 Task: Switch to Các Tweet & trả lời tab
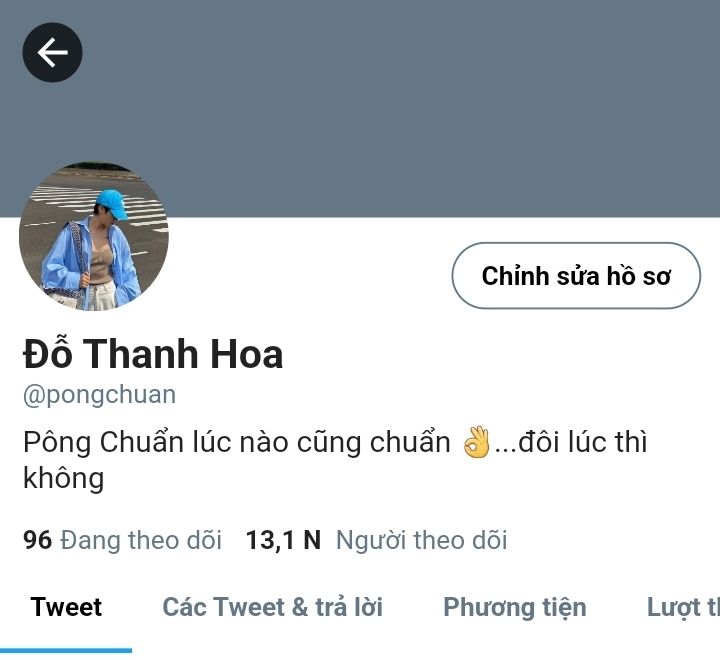tap(273, 607)
